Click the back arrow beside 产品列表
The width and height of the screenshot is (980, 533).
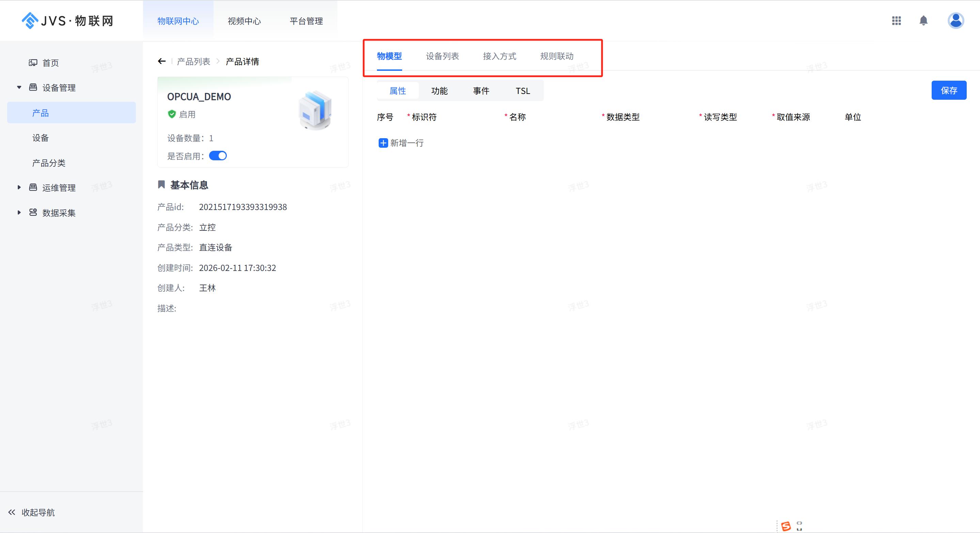tap(162, 61)
